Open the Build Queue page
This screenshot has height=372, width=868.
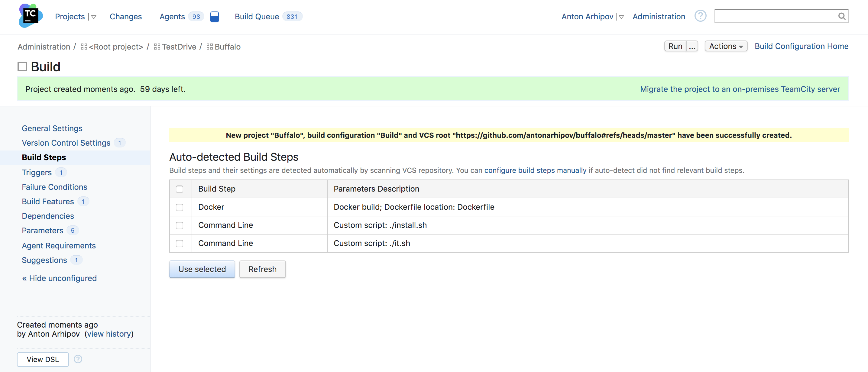(x=257, y=17)
